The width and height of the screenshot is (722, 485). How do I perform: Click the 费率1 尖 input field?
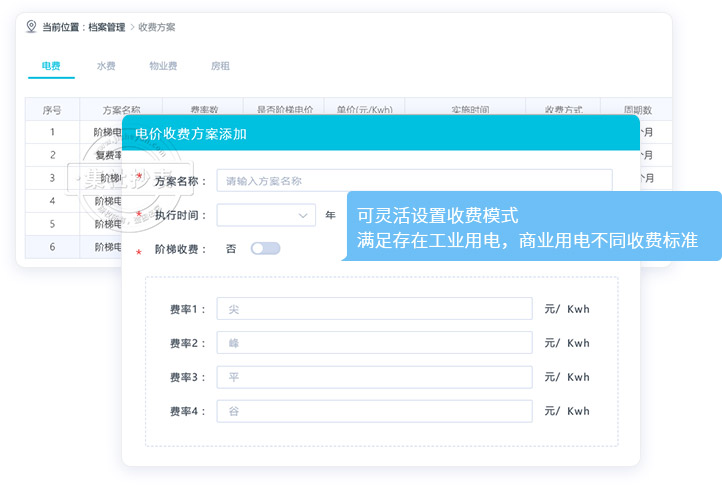click(x=375, y=309)
